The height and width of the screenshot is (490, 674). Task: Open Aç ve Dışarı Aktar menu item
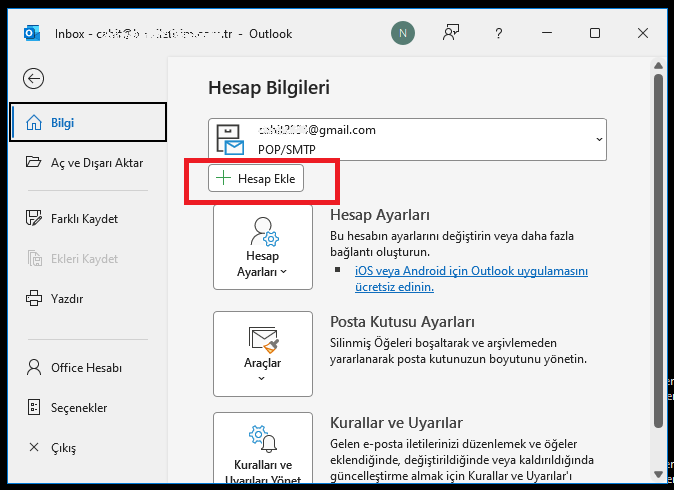click(x=88, y=162)
